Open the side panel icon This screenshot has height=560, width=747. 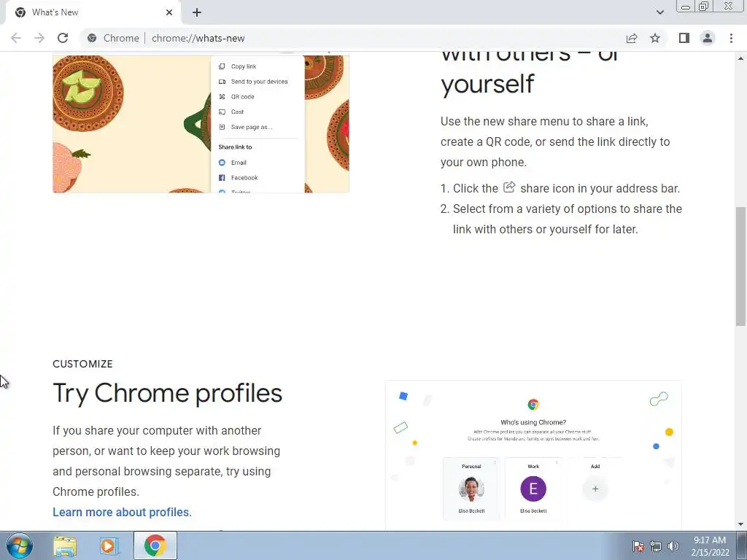(x=684, y=38)
